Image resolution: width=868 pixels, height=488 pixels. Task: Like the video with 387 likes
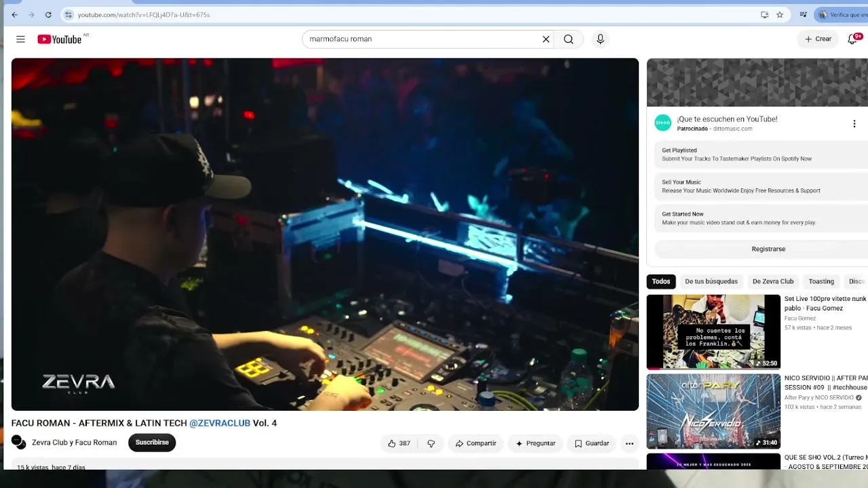399,443
